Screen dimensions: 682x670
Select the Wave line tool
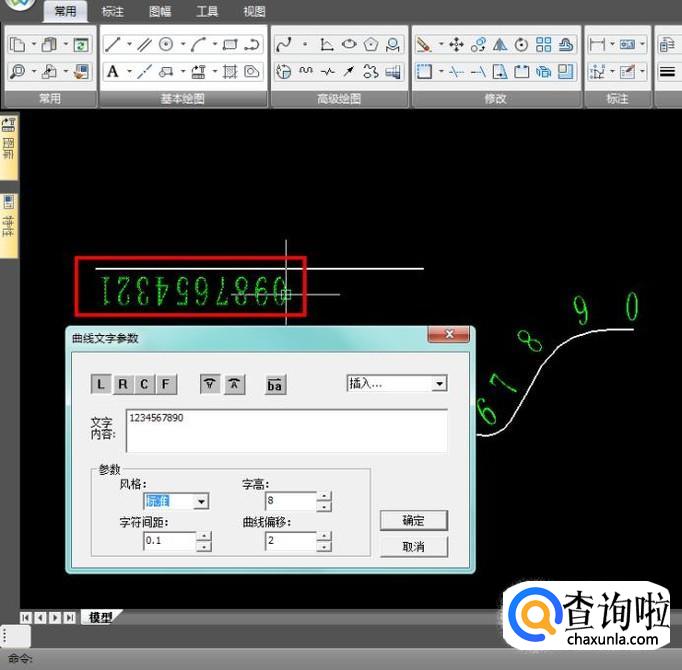point(306,71)
